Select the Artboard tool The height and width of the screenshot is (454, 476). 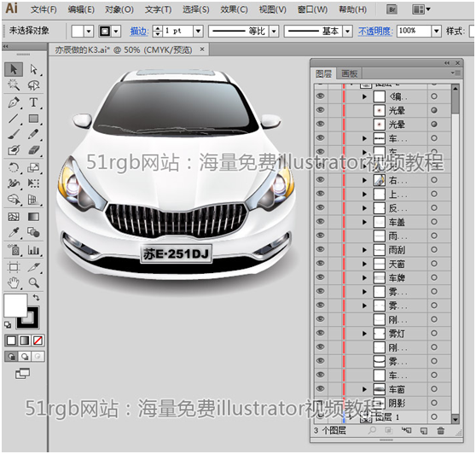pos(14,267)
